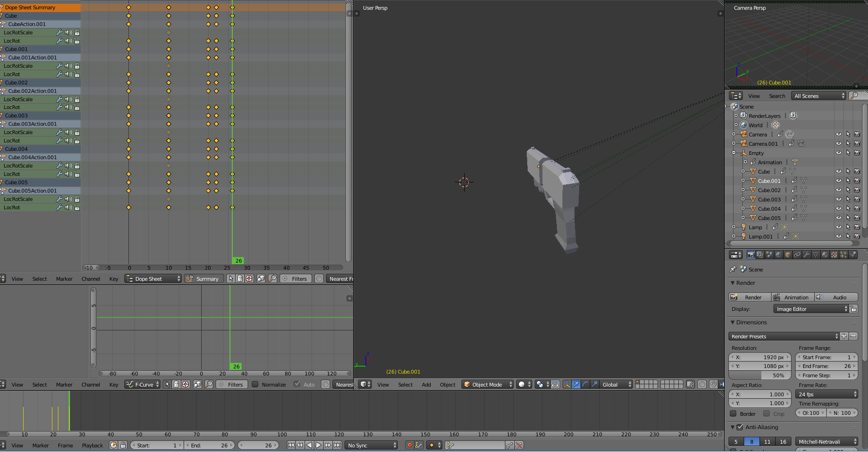
Task: Open the Particles properties tab sparkle icon
Action: pos(843,255)
